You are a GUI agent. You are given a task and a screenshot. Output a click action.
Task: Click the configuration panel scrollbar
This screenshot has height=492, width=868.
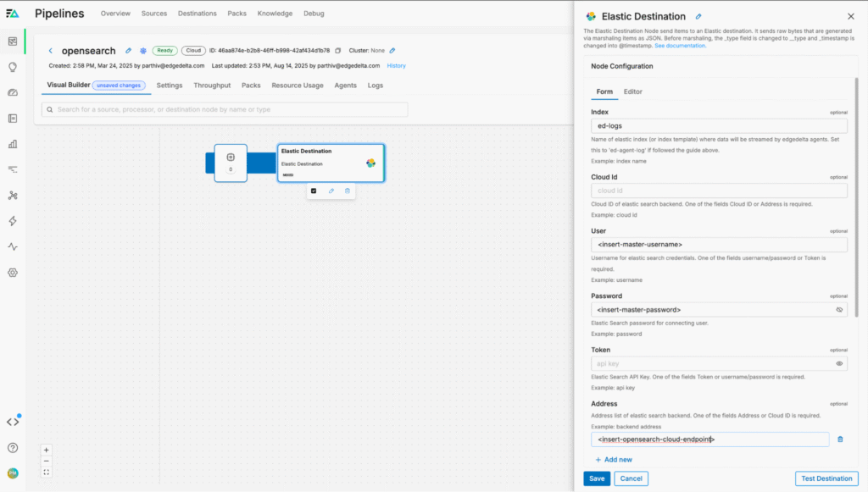[x=857, y=197]
